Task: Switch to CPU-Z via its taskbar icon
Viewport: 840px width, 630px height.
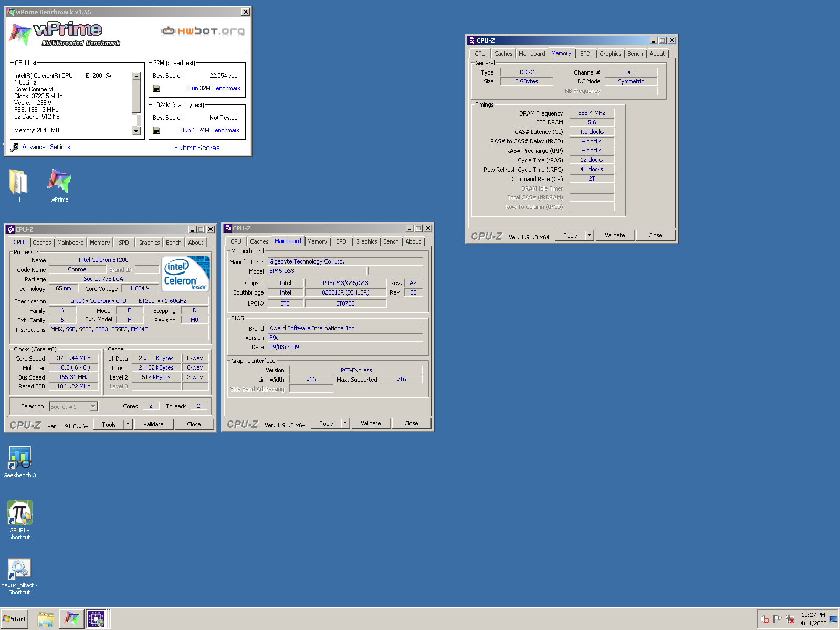Action: 96,619
